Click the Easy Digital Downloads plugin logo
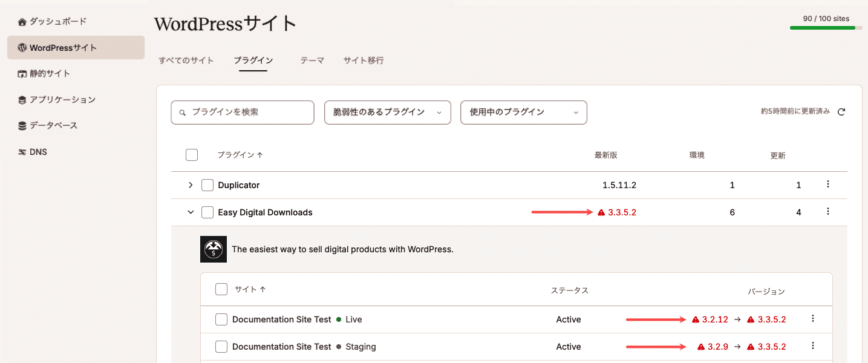868x363 pixels. coord(214,249)
